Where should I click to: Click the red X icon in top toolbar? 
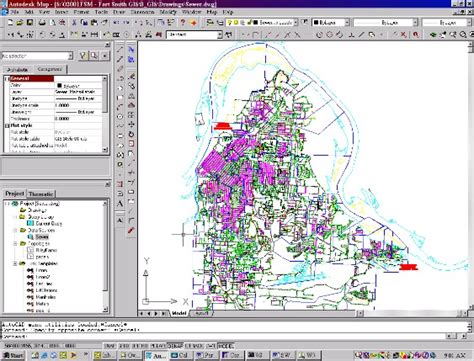coord(404,34)
